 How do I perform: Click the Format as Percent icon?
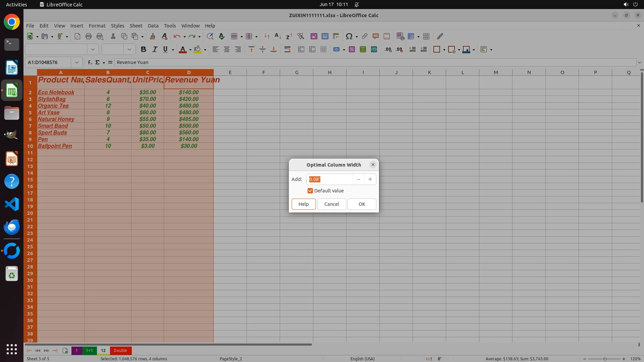(352, 49)
